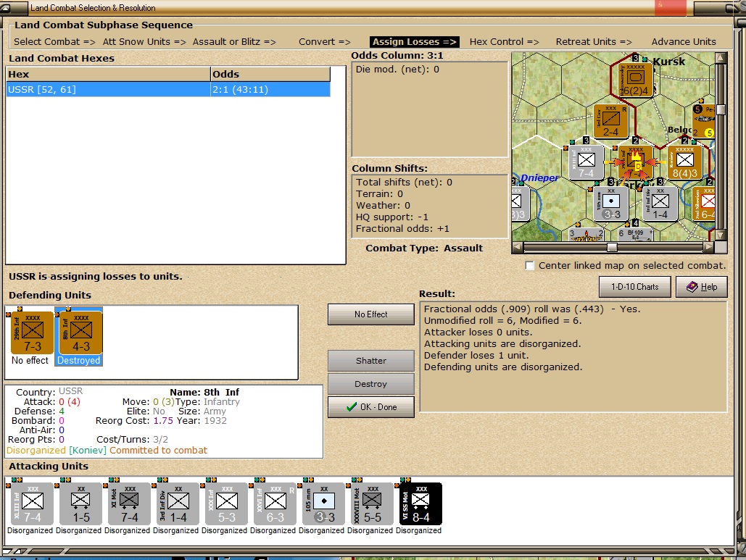This screenshot has height=560, width=746.
Task: Select the Att Snow Units subphase
Action: pyautogui.click(x=144, y=42)
